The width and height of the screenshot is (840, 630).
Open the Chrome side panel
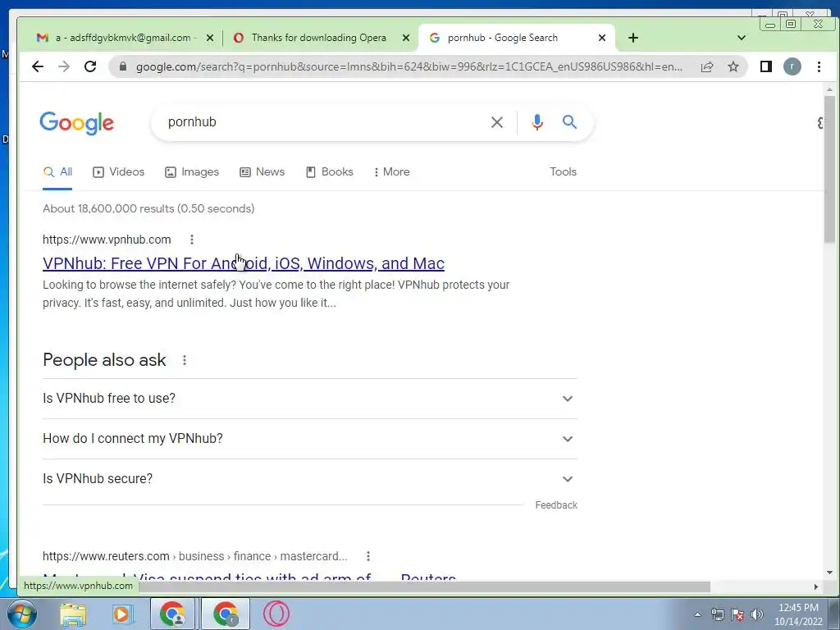click(766, 66)
